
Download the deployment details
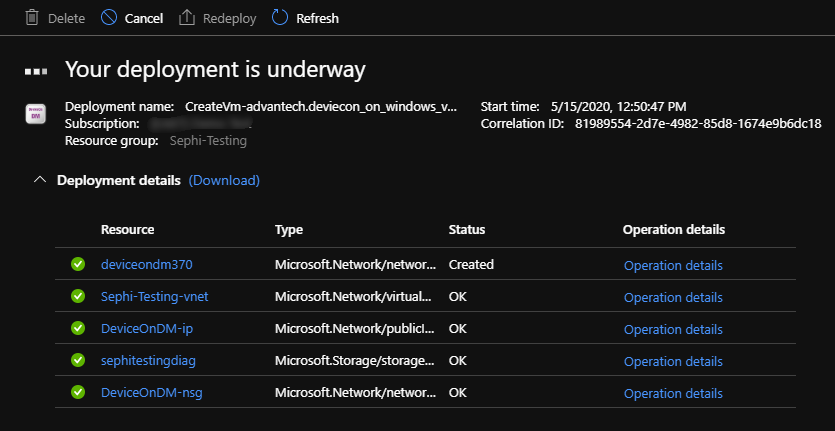point(224,181)
